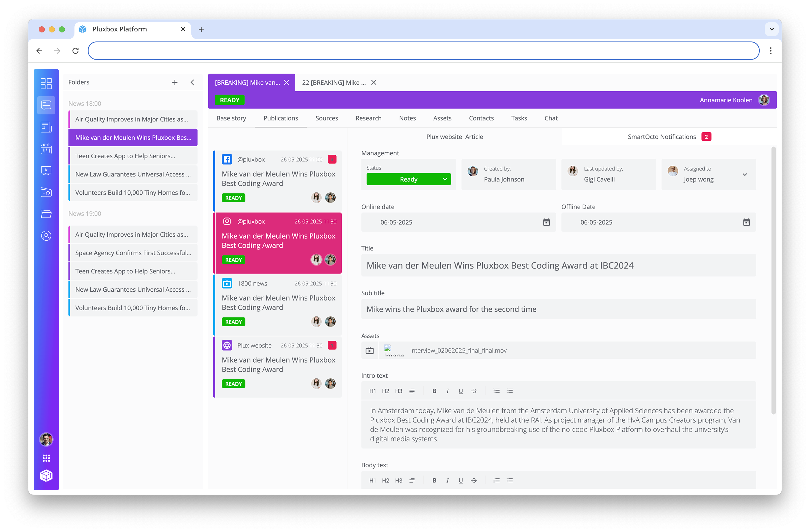The width and height of the screenshot is (810, 532).
Task: Open the Research tab of the story
Action: pyautogui.click(x=368, y=118)
